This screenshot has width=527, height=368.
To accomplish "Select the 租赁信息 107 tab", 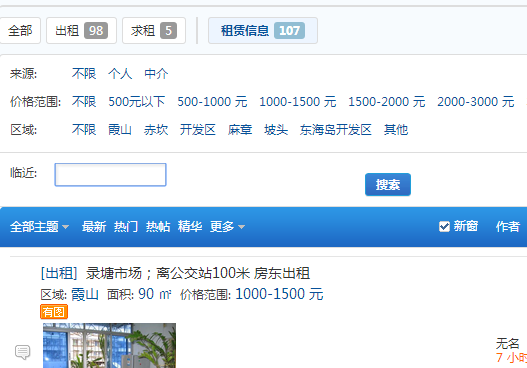I will (x=263, y=31).
